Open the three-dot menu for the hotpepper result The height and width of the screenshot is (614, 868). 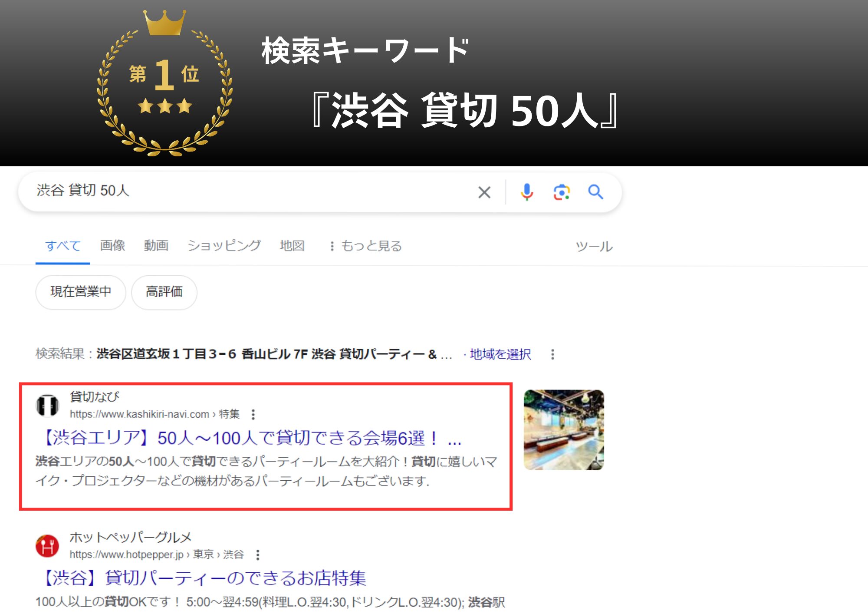[x=258, y=555]
